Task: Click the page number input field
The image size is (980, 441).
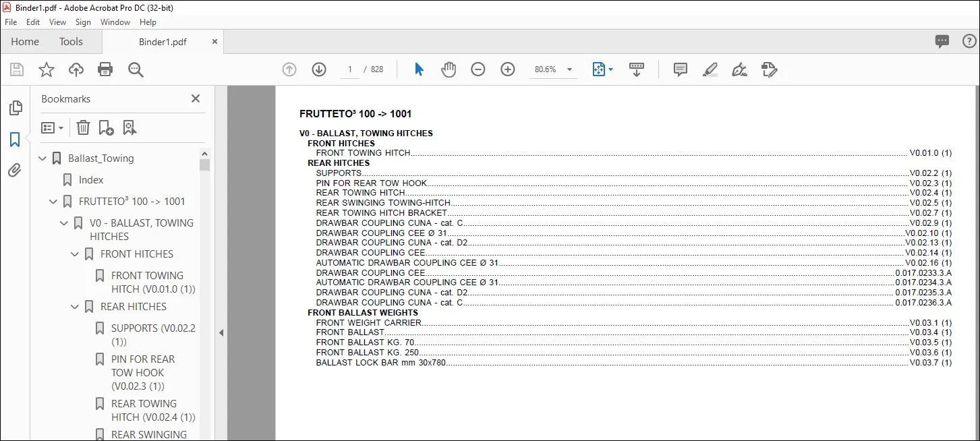Action: point(350,69)
